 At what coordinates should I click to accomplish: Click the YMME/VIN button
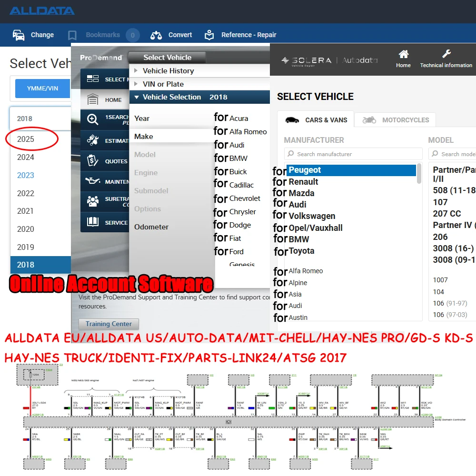42,89
